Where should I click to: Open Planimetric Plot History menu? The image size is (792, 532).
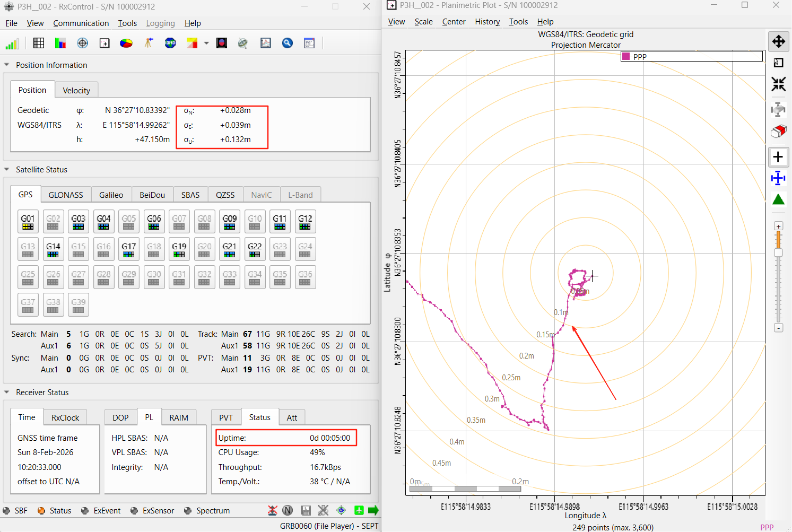(488, 22)
